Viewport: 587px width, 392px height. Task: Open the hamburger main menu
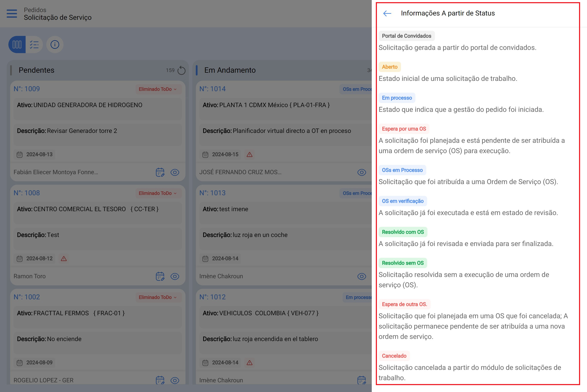(12, 14)
